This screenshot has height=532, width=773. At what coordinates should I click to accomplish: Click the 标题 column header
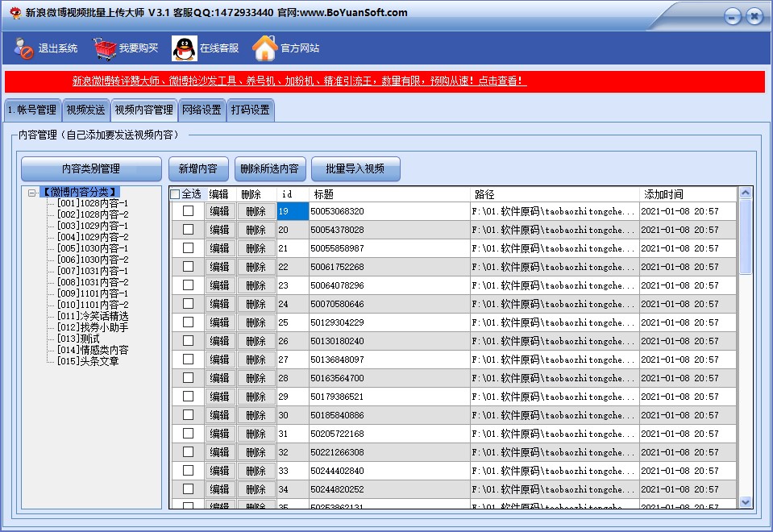tap(389, 194)
